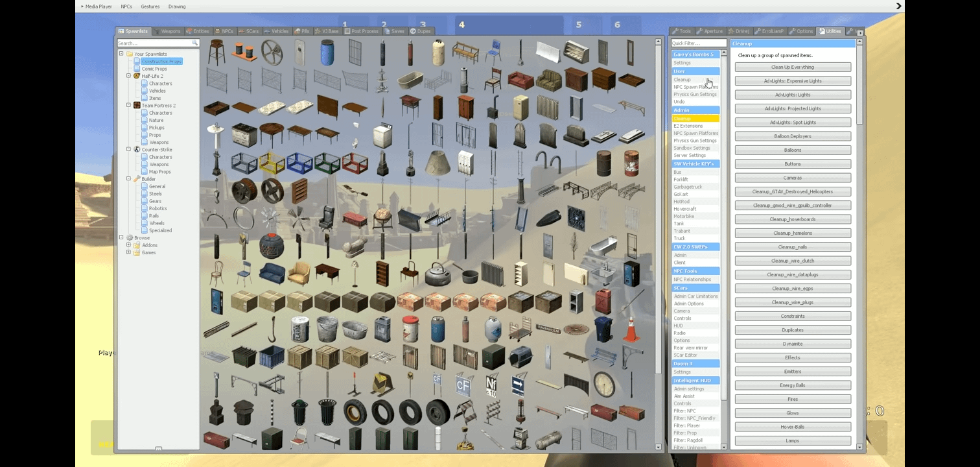
Task: Select Robotics under Builder
Action: (157, 208)
